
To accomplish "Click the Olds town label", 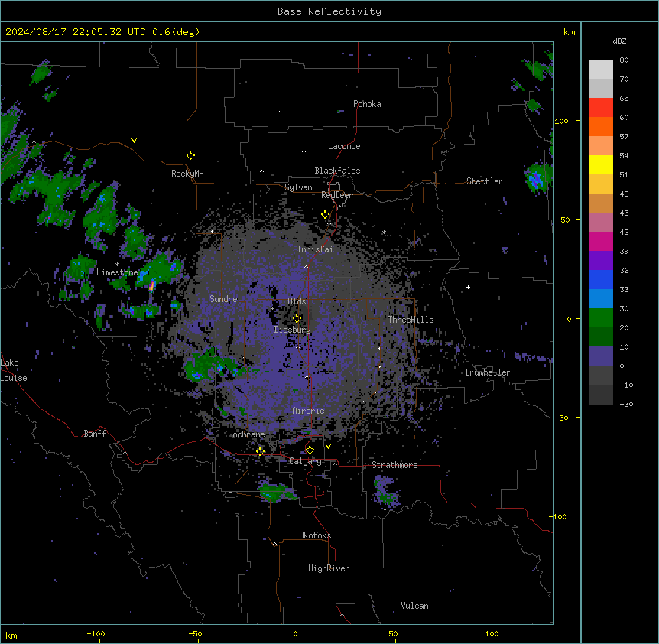I will (x=297, y=301).
